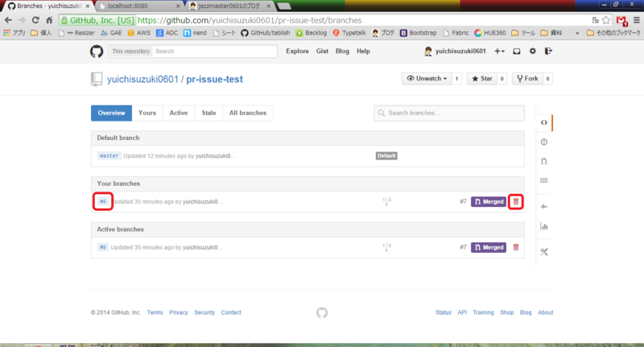Open Merged pull request #7 in Active branches

click(x=489, y=247)
